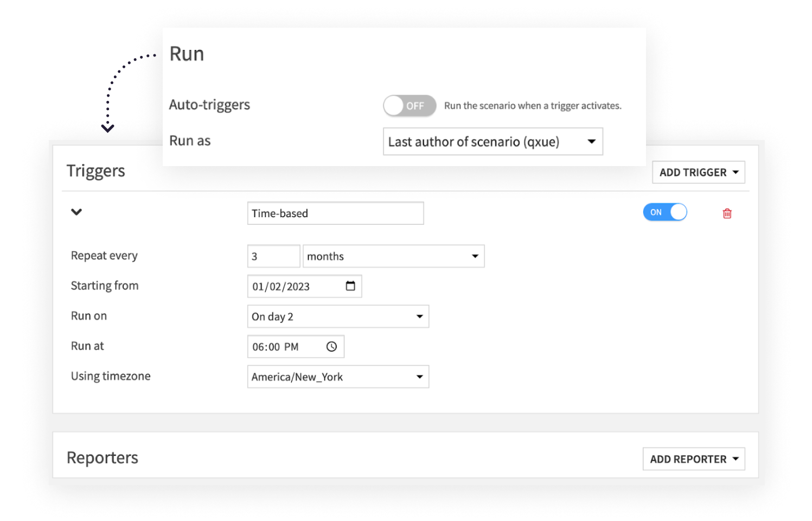
Task: Expand the Run on day dropdown
Action: coord(338,316)
